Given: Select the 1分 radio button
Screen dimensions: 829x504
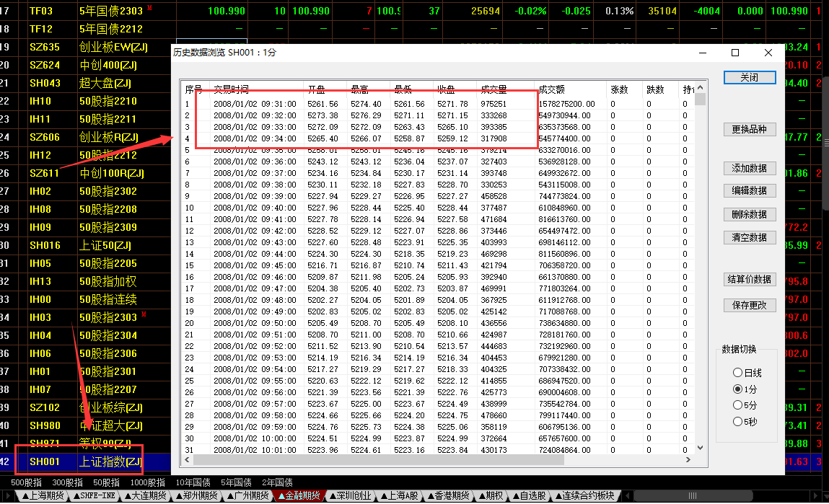Looking at the screenshot, I should [x=737, y=389].
